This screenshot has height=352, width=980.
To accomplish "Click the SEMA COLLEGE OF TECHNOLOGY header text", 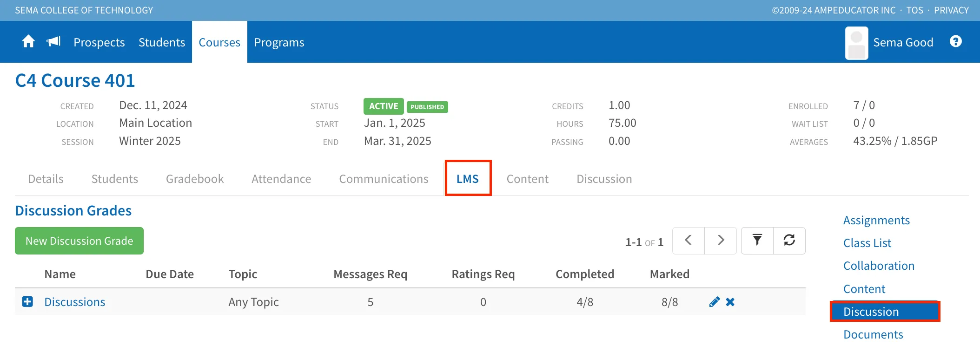I will (84, 10).
